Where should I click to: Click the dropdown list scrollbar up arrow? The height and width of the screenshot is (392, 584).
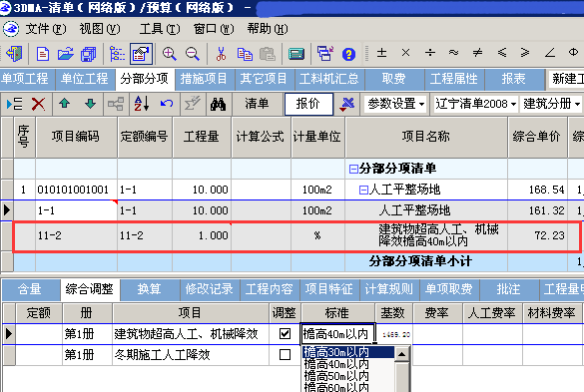tap(401, 354)
